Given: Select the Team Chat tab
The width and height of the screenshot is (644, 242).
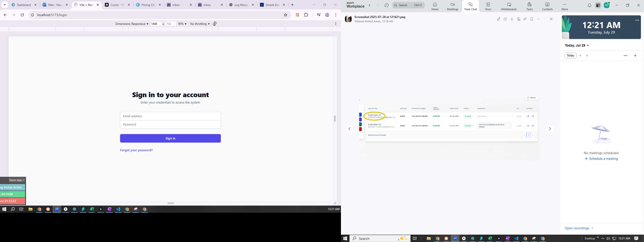Looking at the screenshot, I should (x=470, y=6).
